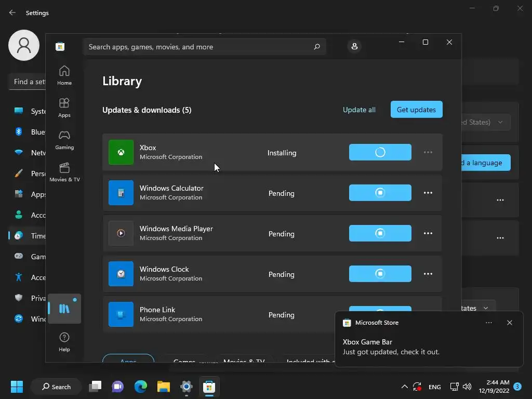Open more options for Windows Calculator
532x399 pixels.
pos(428,193)
